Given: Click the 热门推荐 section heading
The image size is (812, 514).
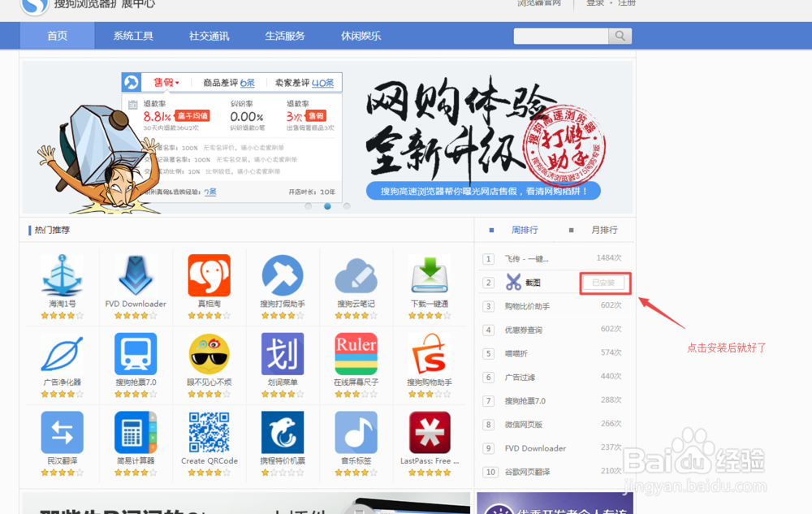Looking at the screenshot, I should click(52, 230).
